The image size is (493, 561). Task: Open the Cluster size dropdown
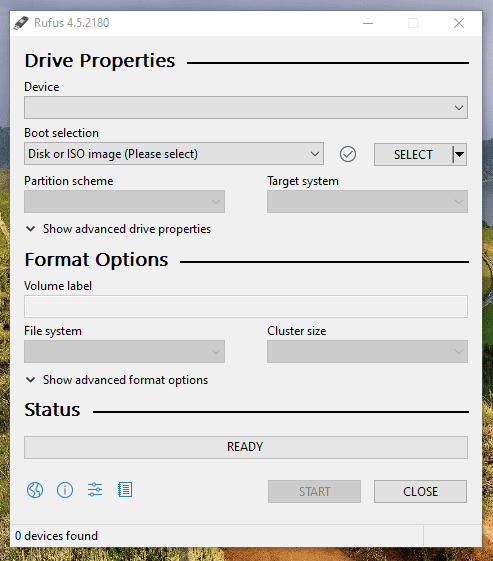click(367, 351)
